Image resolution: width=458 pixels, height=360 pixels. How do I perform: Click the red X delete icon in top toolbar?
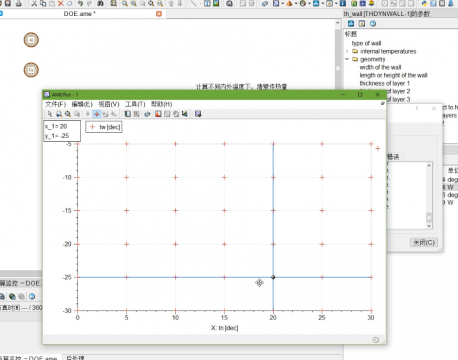pyautogui.click(x=61, y=3)
